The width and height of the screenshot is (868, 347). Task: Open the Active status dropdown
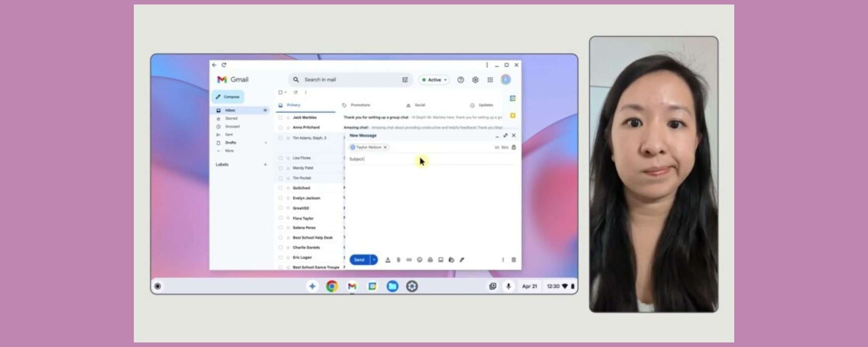click(434, 80)
